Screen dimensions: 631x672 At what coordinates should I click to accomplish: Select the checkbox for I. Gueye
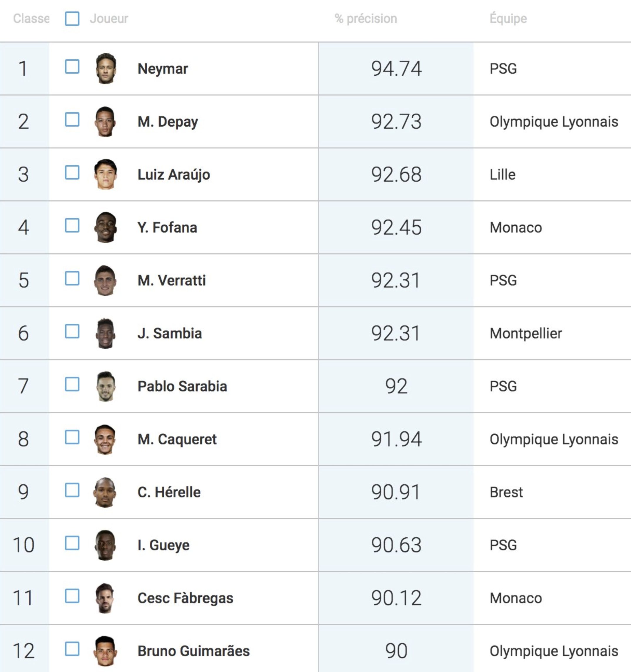click(72, 543)
